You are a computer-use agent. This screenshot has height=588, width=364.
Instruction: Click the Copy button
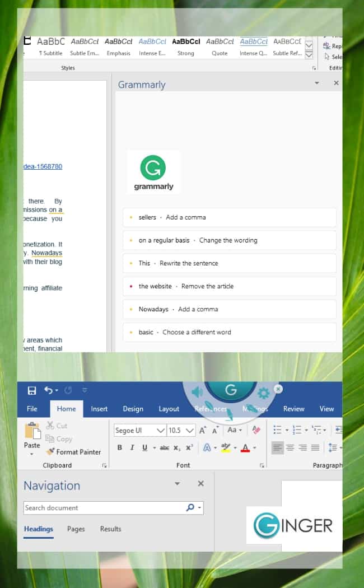[59, 438]
